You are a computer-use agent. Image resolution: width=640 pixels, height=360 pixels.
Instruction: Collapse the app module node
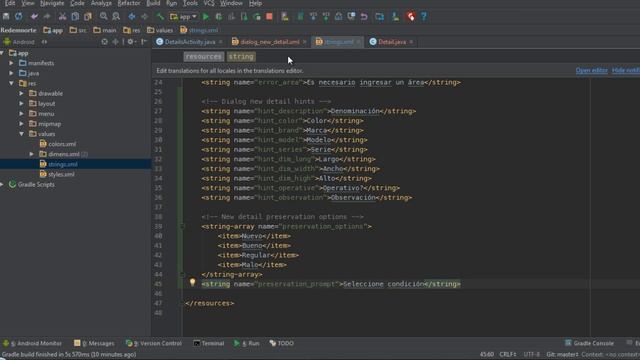[2, 53]
